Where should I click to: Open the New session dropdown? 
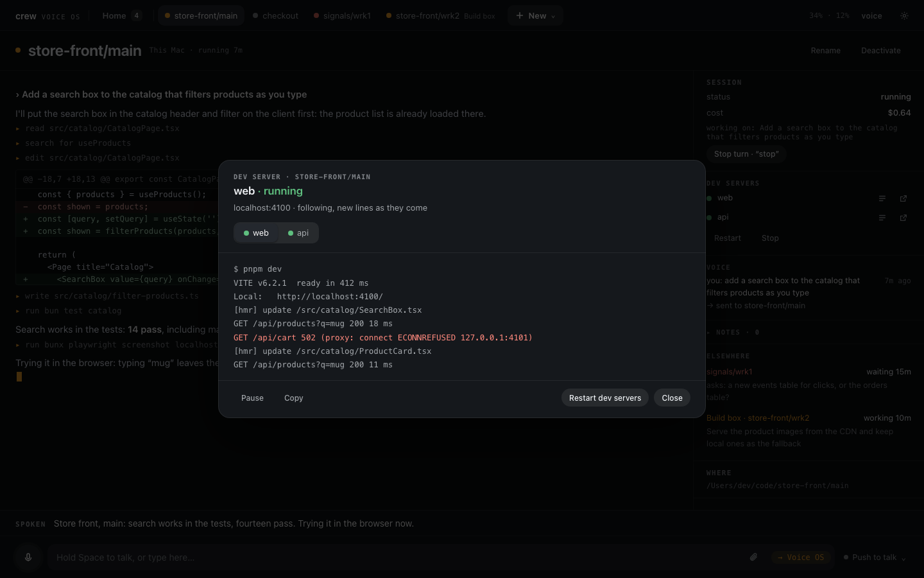[x=535, y=15]
